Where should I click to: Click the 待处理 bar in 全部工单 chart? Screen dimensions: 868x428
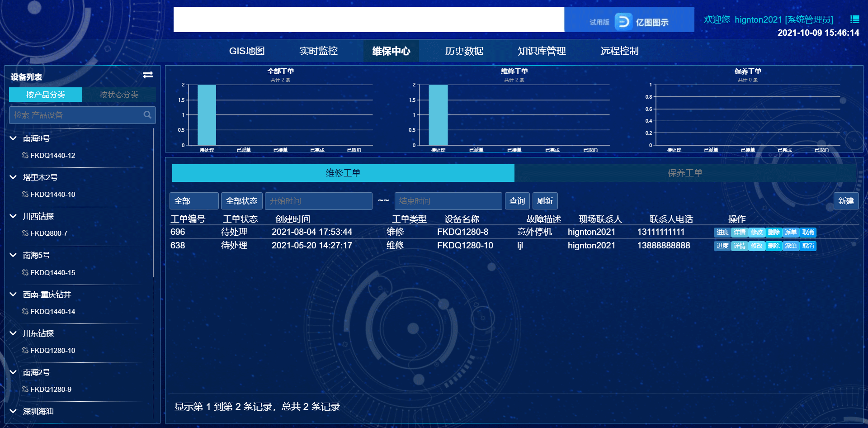click(207, 115)
